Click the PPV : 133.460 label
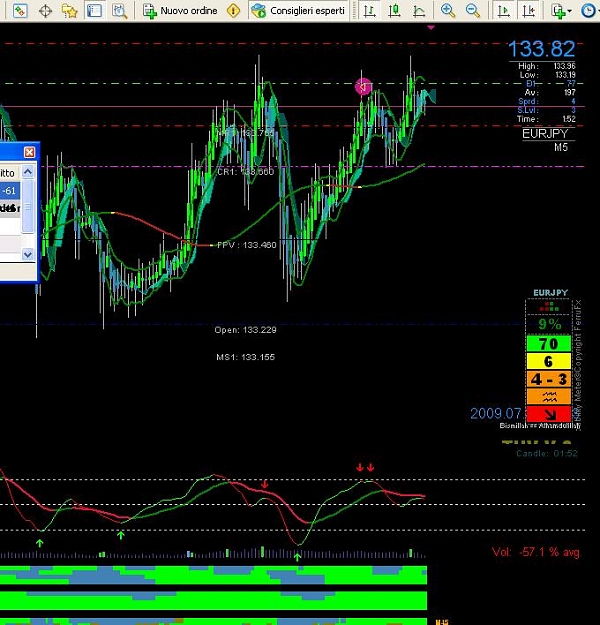The height and width of the screenshot is (625, 600). [x=246, y=245]
